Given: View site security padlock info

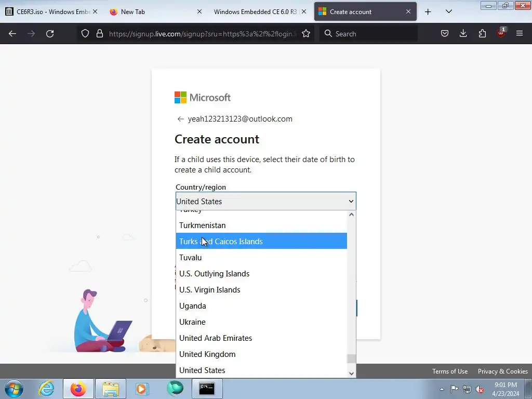Looking at the screenshot, I should 99,34.
